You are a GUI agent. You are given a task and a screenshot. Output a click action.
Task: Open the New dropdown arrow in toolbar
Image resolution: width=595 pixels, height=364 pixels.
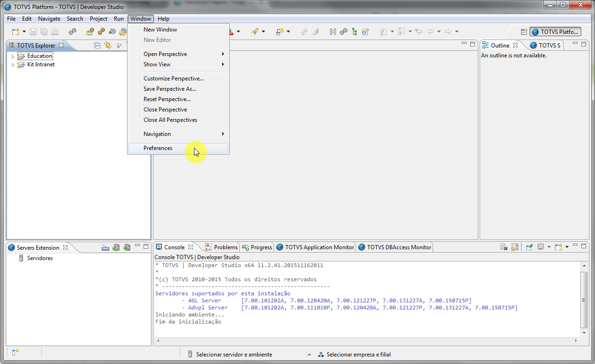pyautogui.click(x=24, y=32)
